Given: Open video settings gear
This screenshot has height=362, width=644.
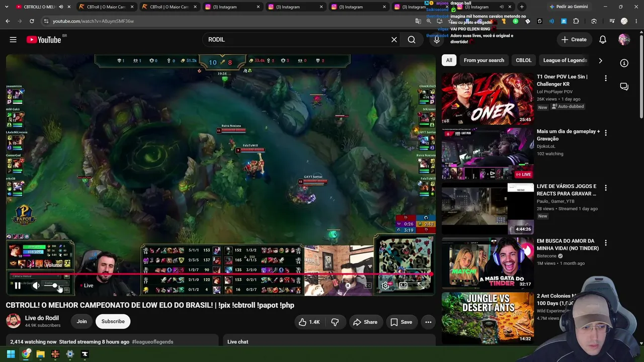Looking at the screenshot, I should (x=385, y=286).
